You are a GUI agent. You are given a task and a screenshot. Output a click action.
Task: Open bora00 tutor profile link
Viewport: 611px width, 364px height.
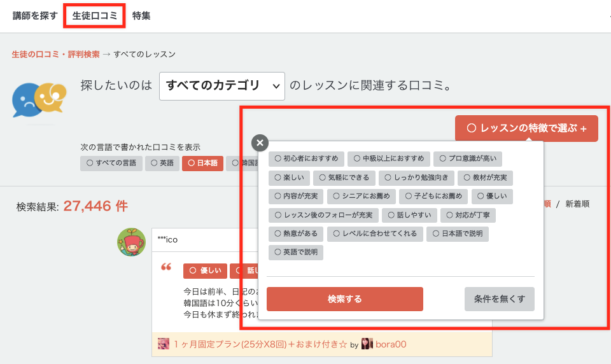[391, 344]
